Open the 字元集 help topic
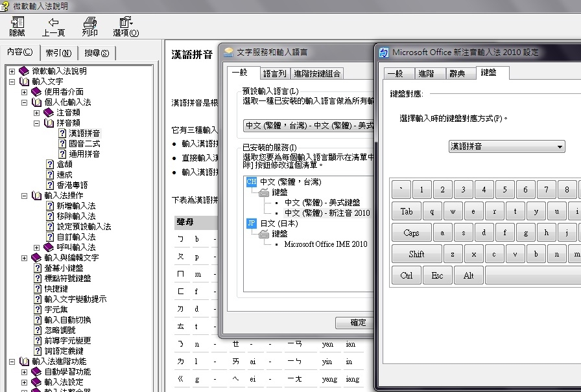This screenshot has width=581, height=392. click(56, 310)
